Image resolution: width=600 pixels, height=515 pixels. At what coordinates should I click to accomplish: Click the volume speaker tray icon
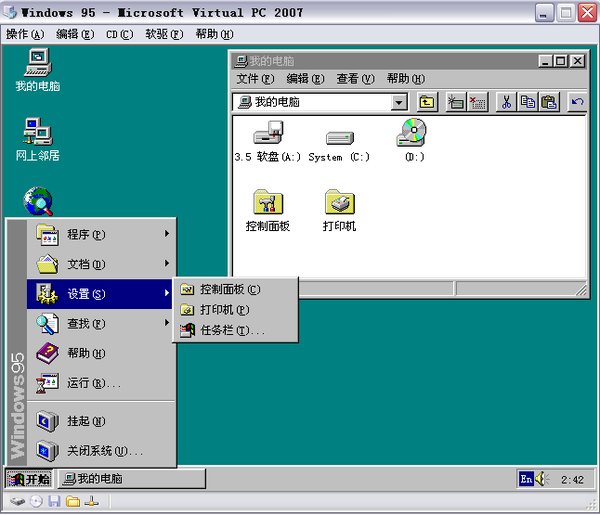tap(541, 479)
